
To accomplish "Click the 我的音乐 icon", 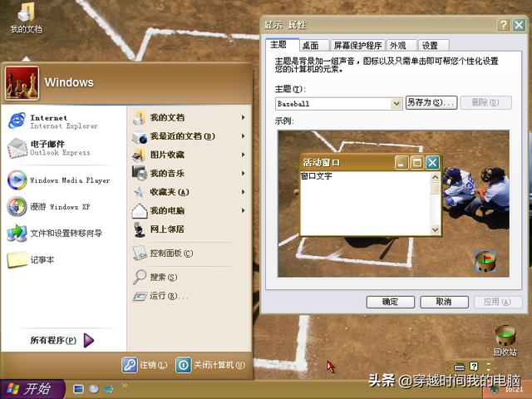I will 139,174.
